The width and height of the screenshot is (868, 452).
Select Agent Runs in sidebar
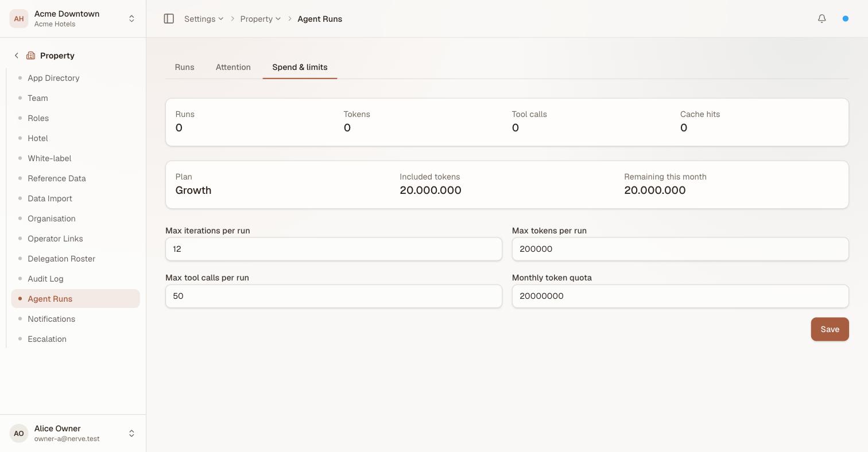75,299
